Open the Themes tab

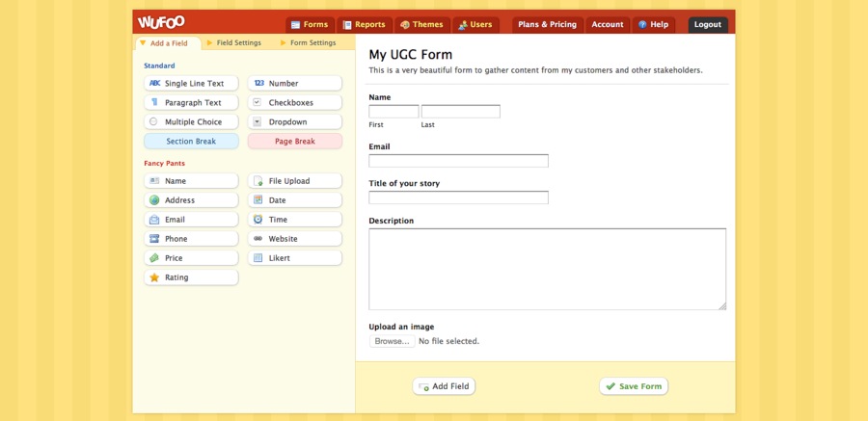tap(421, 25)
